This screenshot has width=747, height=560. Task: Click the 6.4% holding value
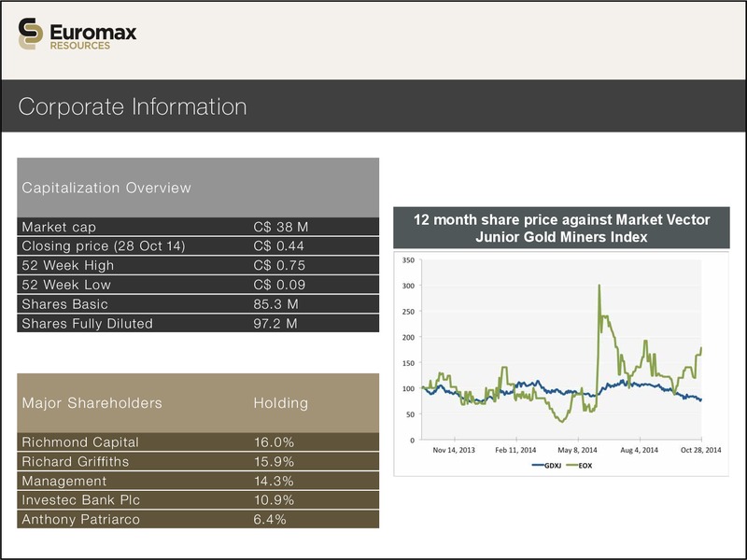[270, 520]
